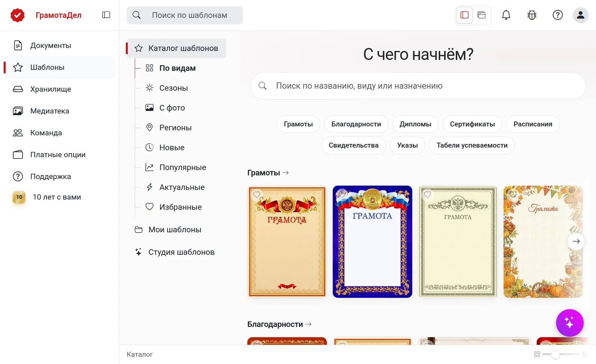Open Благодарности section heading link
Viewport: 596px width, 364px height.
click(x=279, y=324)
